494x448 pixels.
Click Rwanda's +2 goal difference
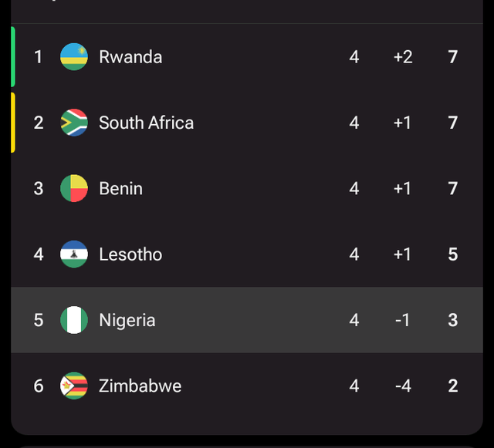(x=403, y=57)
